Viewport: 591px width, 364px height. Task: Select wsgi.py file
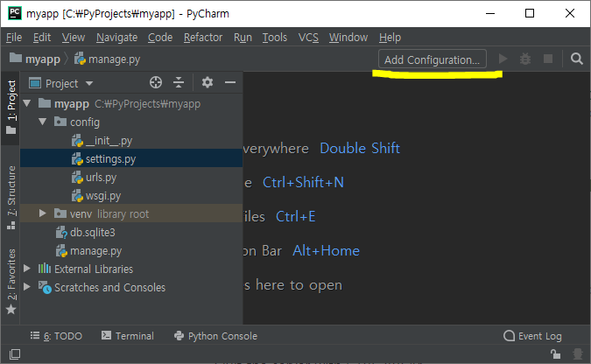131,196
